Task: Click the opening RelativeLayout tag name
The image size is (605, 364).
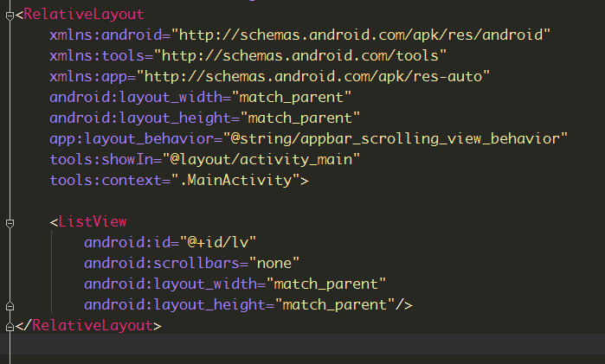Action: pyautogui.click(x=84, y=15)
